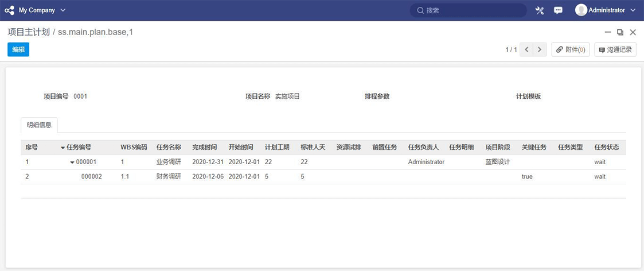
Task: Click the Administrator avatar picture
Action: (x=581, y=10)
